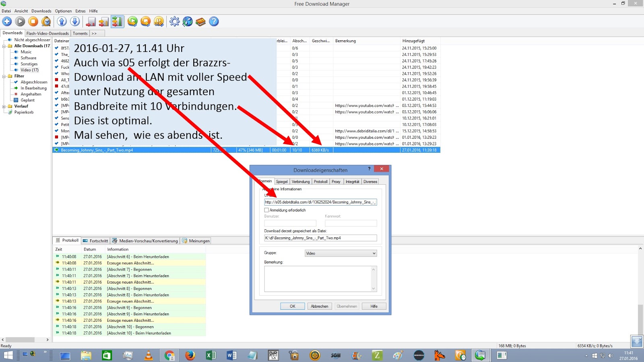
Task: Open Firefox from the taskbar
Action: (190, 356)
